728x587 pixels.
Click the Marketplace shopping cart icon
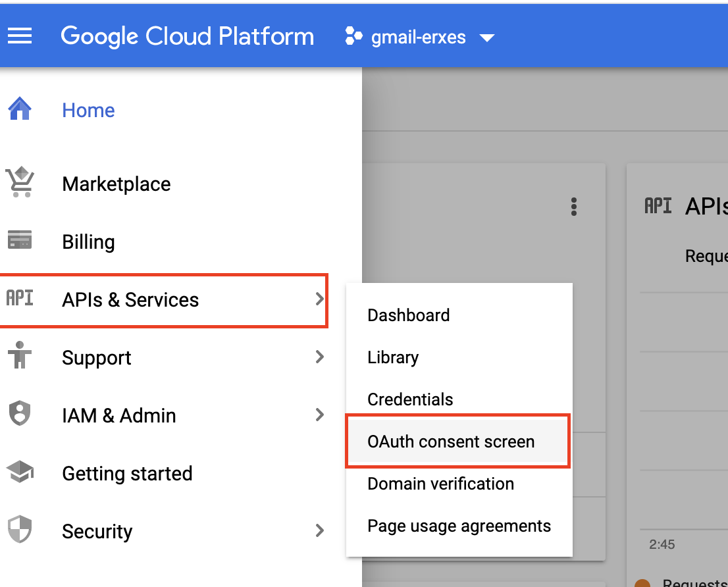click(x=20, y=183)
